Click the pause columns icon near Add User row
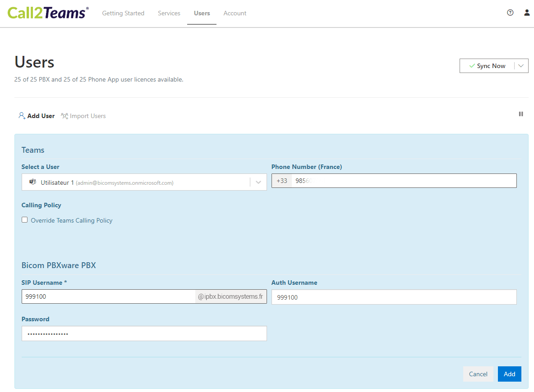 point(521,114)
